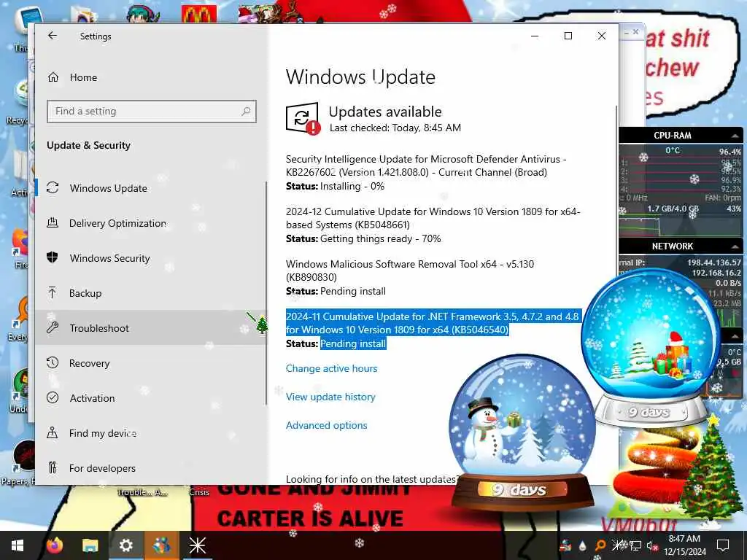The width and height of the screenshot is (747, 560).
Task: Click the Malicious Software Removal Tool update text
Action: click(410, 271)
